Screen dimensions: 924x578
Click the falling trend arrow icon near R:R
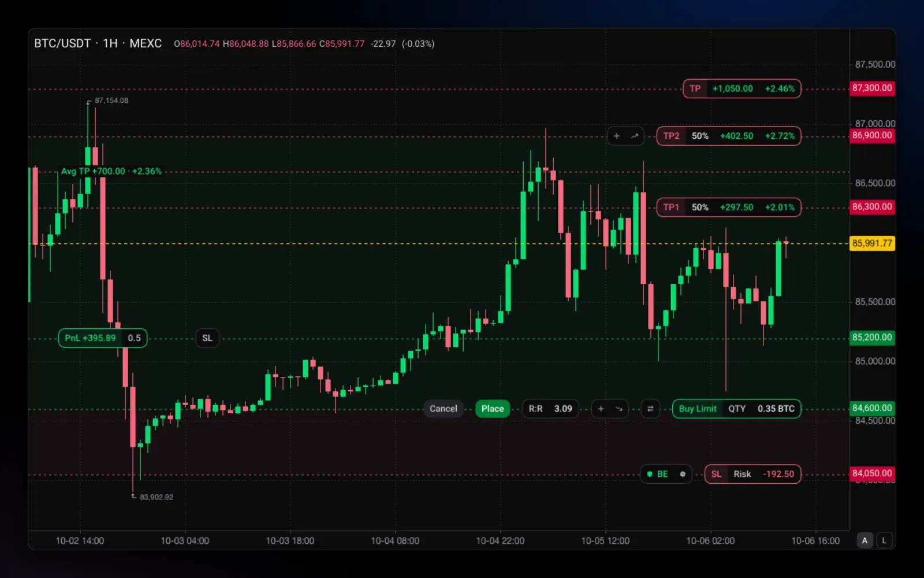click(619, 409)
